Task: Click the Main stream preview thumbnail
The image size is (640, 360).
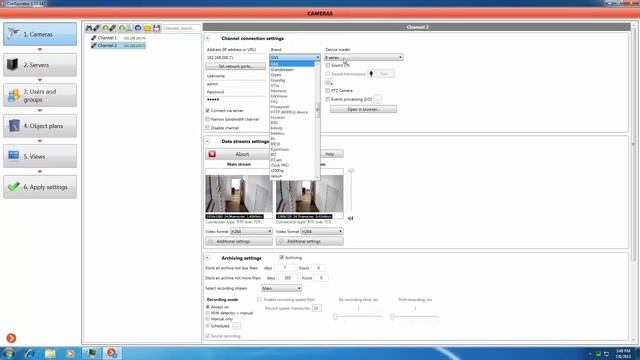Action: [x=239, y=194]
